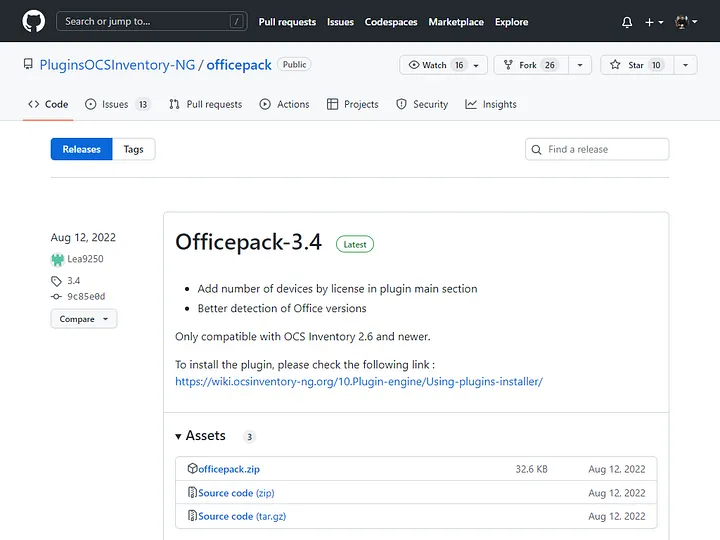Viewport: 720px width, 540px height.
Task: Click the repository icon beside PluginsOCSInventory-NG
Action: tap(28, 64)
